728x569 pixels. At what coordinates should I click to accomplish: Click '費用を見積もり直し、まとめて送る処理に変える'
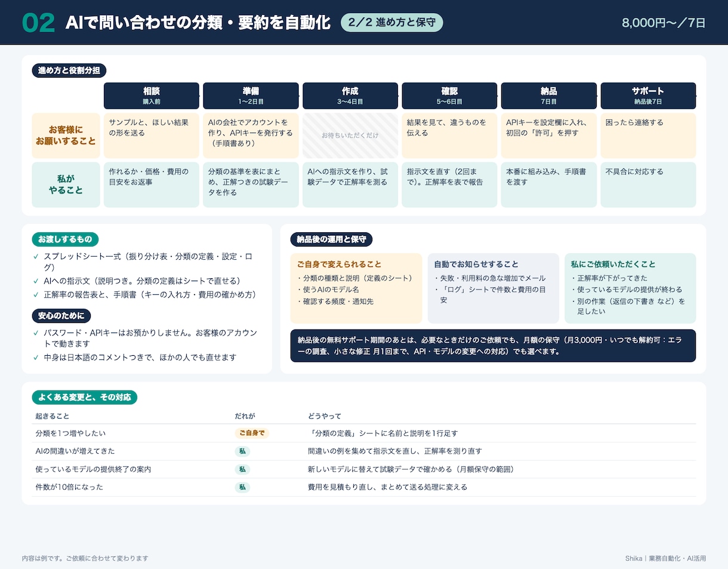tap(387, 487)
